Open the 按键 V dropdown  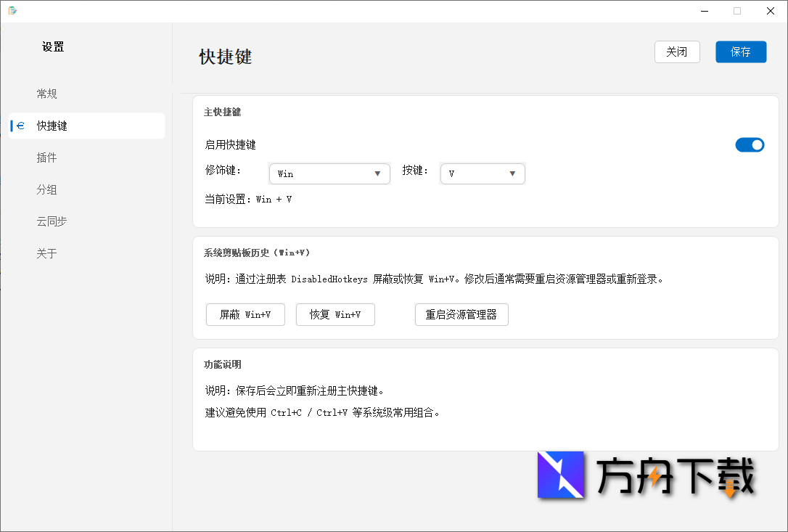pyautogui.click(x=483, y=173)
